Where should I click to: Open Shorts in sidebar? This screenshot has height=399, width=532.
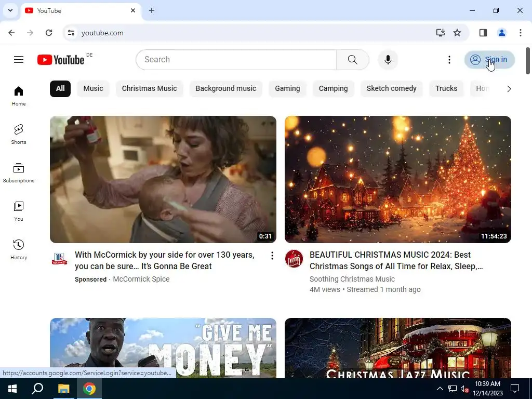tap(19, 135)
